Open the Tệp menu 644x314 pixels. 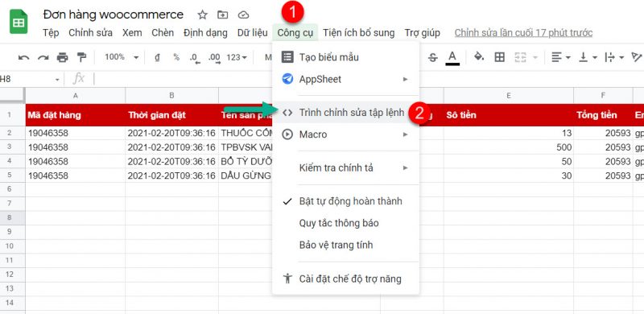pyautogui.click(x=51, y=33)
